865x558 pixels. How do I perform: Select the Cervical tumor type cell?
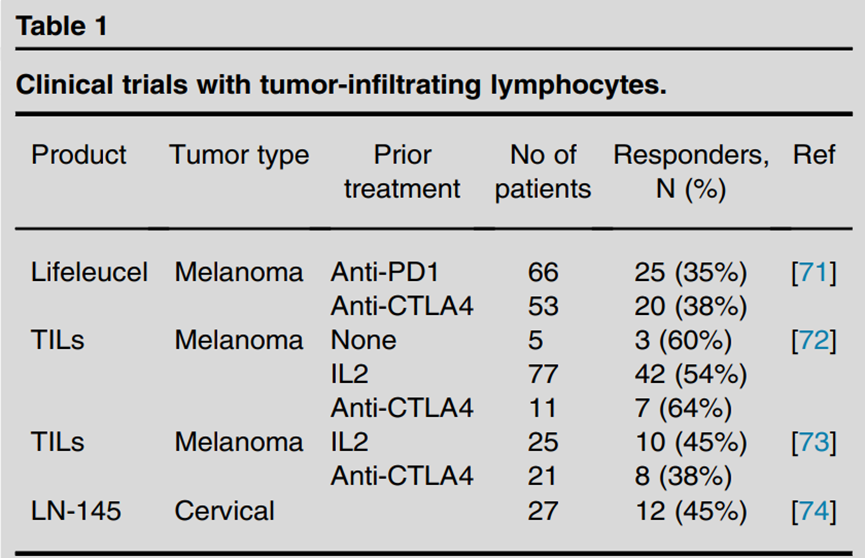[x=224, y=511]
